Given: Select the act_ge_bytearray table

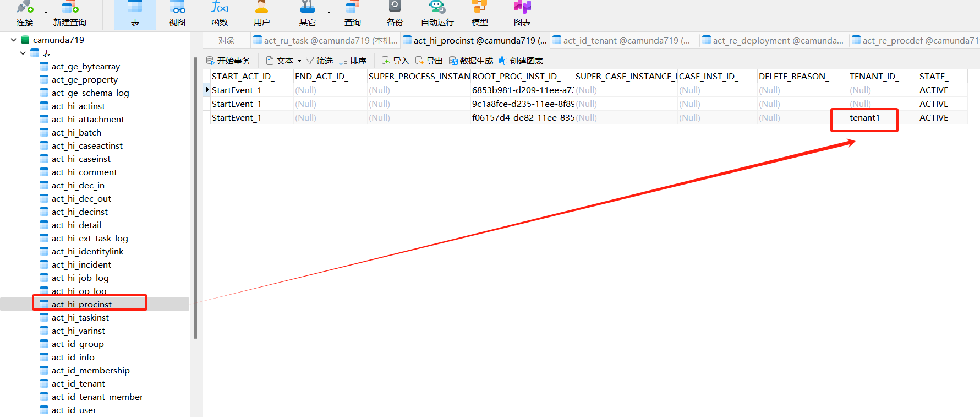Looking at the screenshot, I should coord(85,66).
